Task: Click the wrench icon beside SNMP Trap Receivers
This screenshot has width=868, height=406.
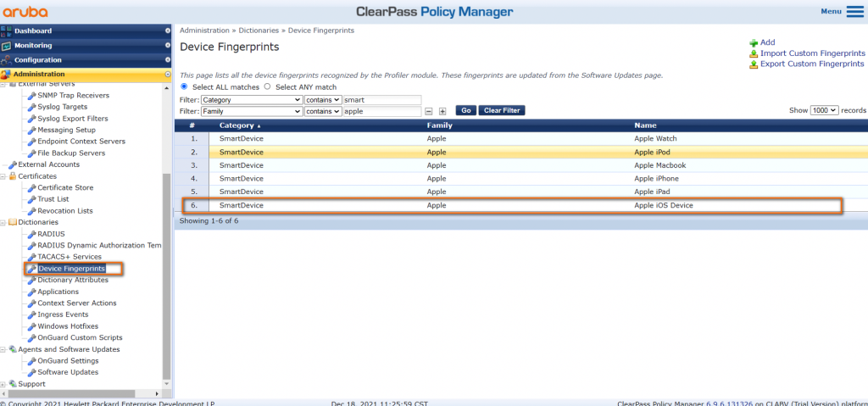Action: 32,95
